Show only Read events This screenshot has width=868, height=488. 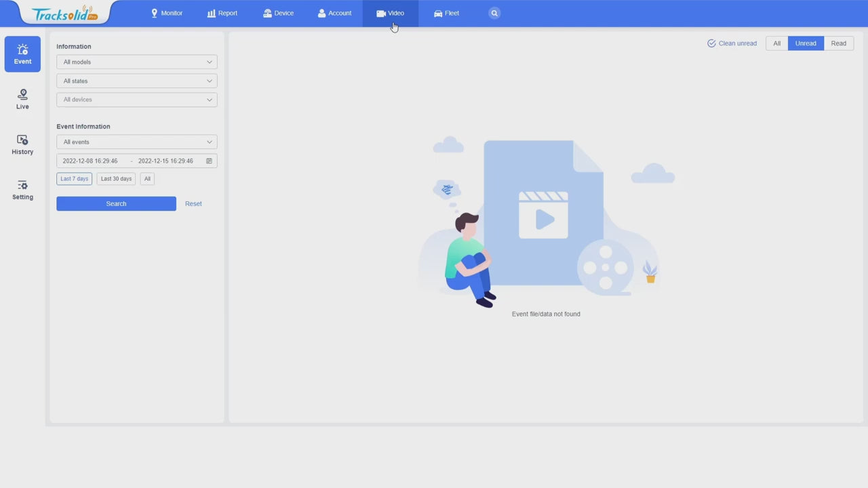[838, 43]
